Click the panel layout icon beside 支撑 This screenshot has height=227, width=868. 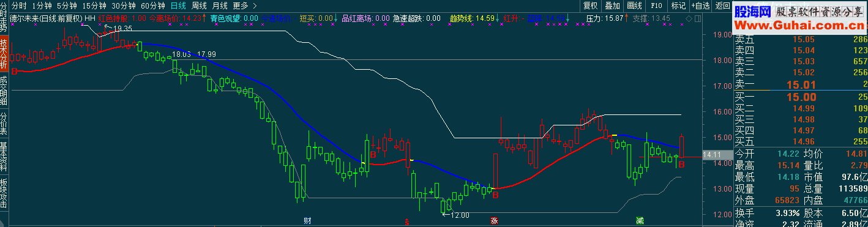(x=698, y=18)
